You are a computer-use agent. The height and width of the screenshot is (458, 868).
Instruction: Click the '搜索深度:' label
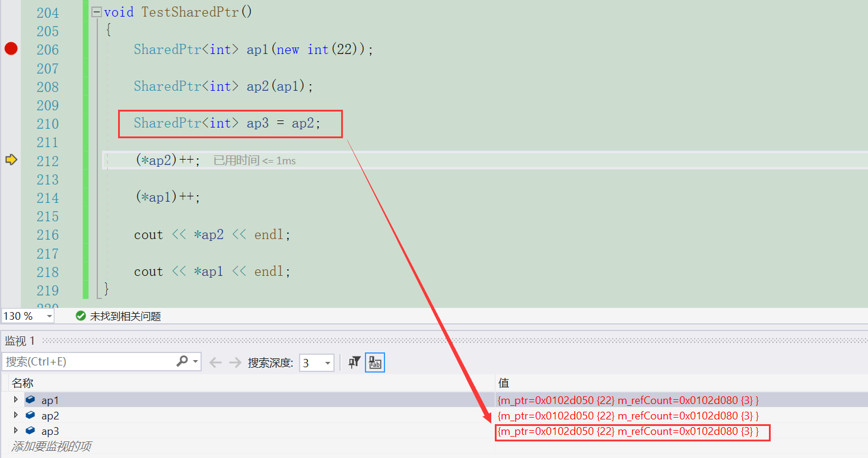coord(271,362)
